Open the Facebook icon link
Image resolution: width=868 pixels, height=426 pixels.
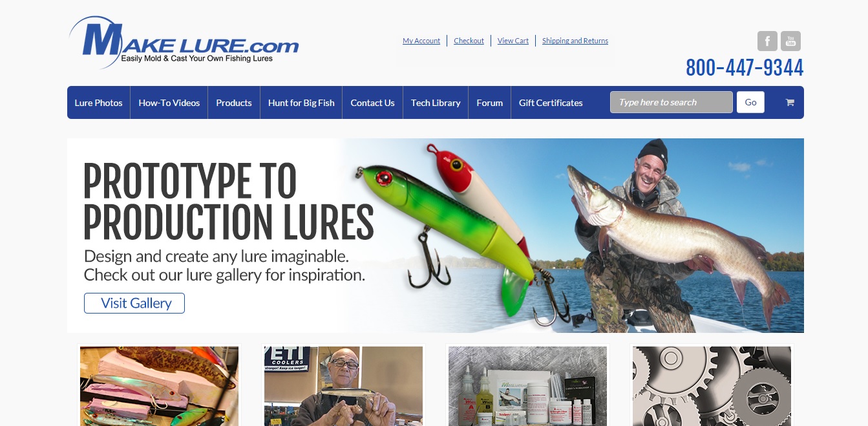[767, 41]
